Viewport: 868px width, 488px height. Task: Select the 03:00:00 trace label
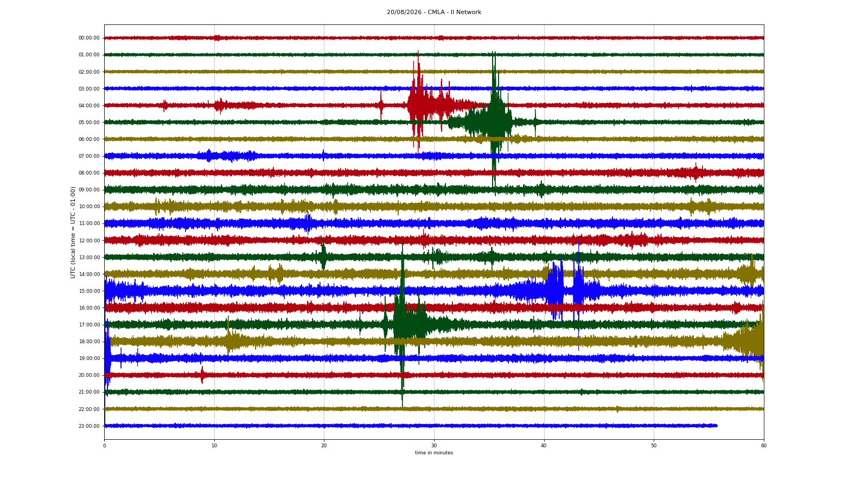(89, 88)
